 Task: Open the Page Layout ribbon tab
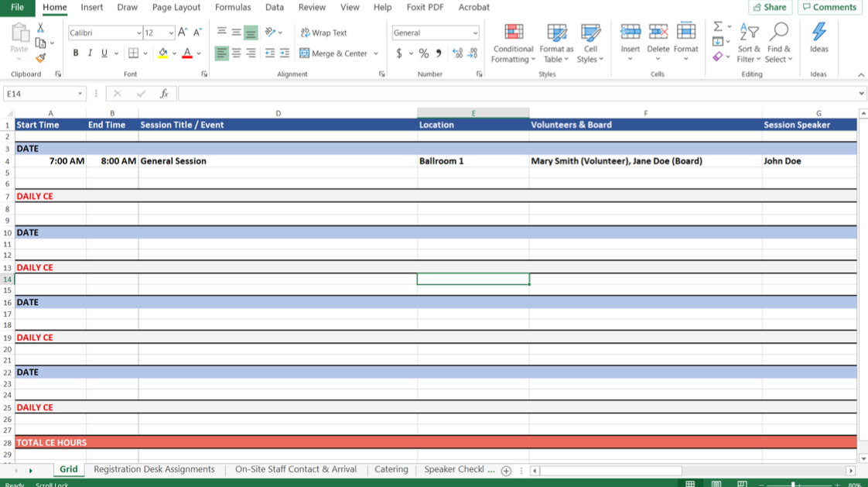click(x=176, y=7)
